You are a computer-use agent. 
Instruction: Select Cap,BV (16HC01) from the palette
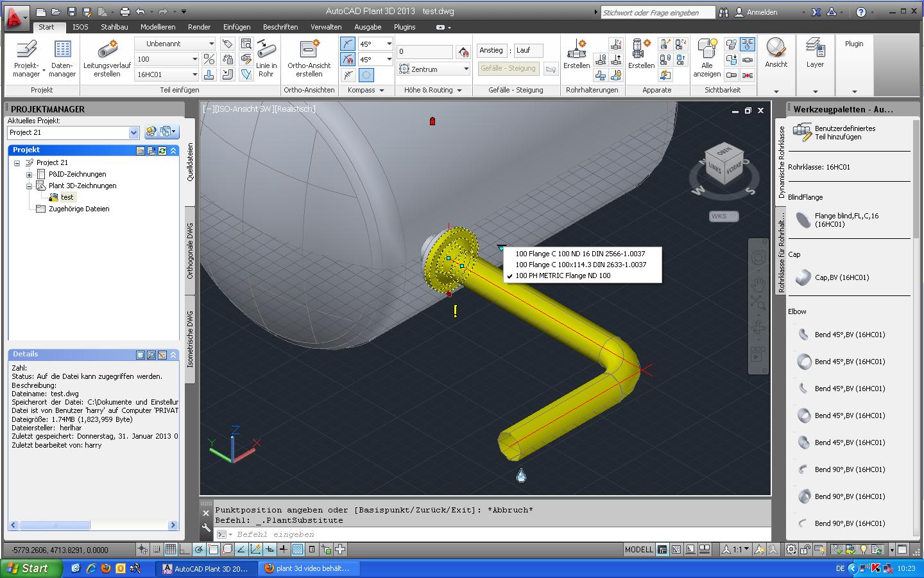click(x=832, y=277)
